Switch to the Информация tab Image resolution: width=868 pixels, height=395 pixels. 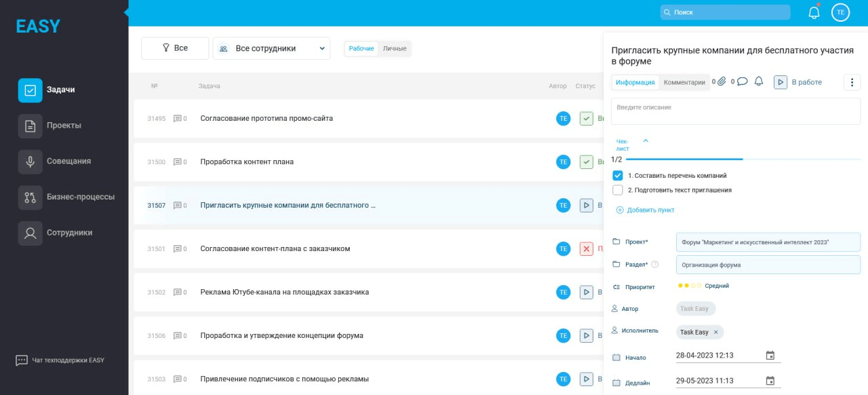(x=635, y=82)
